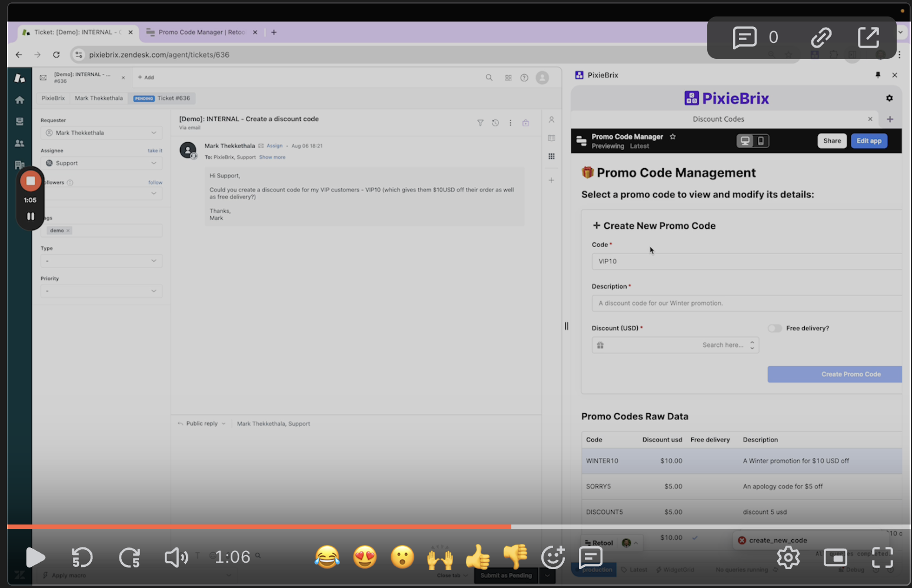Open the Assignee Support dropdown

point(101,163)
